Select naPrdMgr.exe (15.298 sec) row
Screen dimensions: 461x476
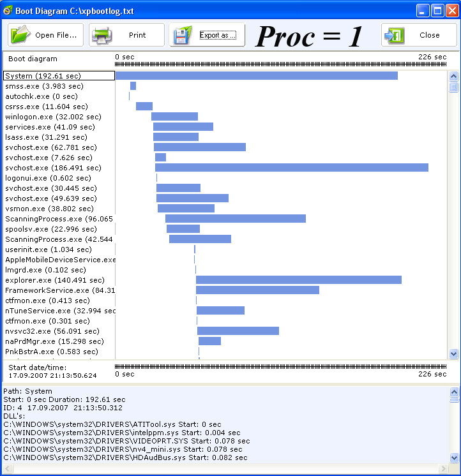click(59, 341)
